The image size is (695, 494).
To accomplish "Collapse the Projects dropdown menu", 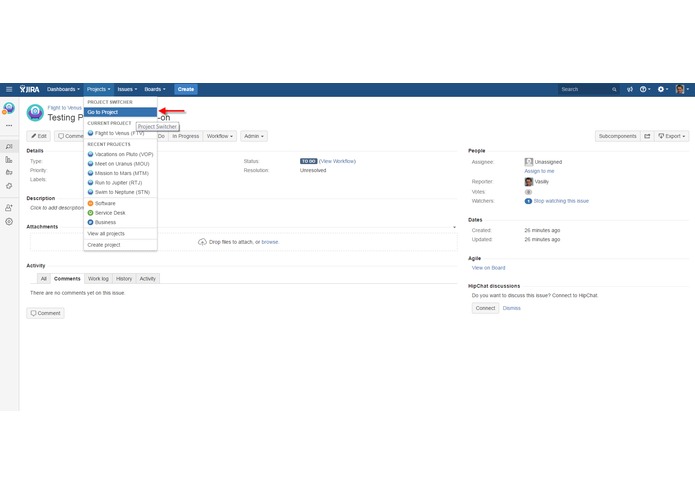I will [x=98, y=89].
